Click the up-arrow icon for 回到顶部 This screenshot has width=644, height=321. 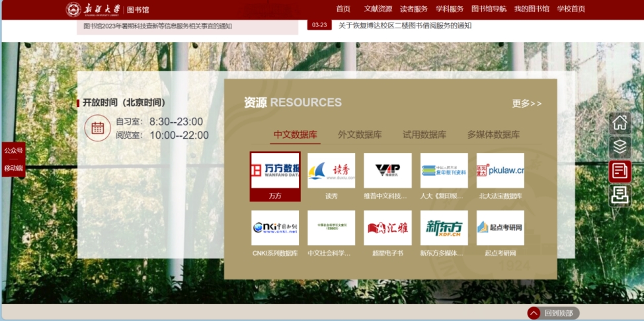tap(534, 314)
